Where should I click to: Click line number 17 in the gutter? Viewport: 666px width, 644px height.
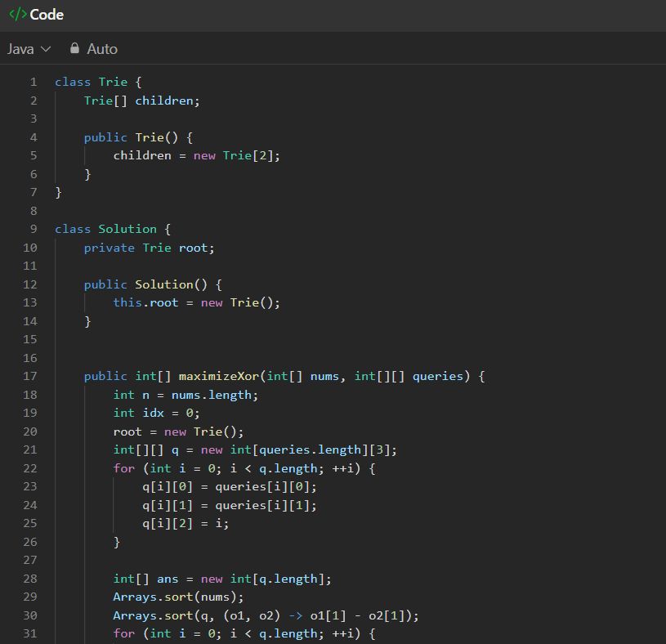click(30, 376)
